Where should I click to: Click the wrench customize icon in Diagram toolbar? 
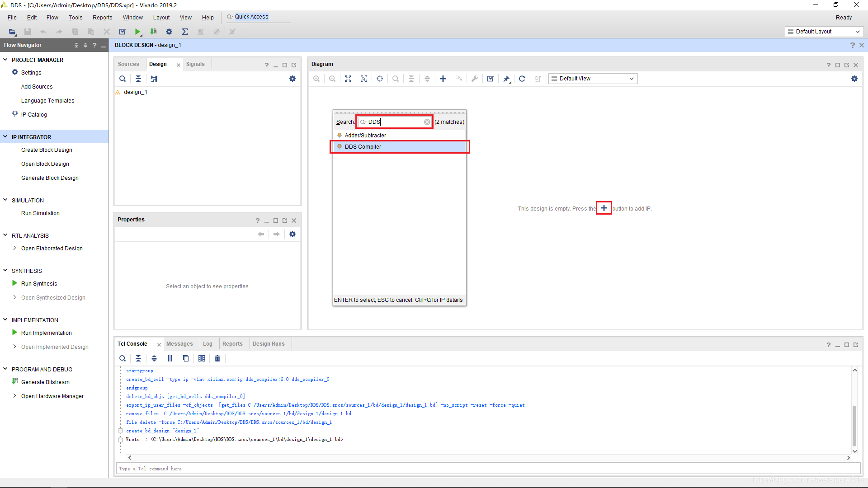click(475, 79)
